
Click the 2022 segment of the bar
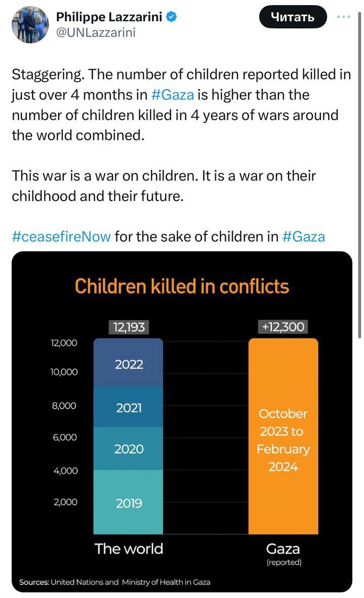point(129,364)
